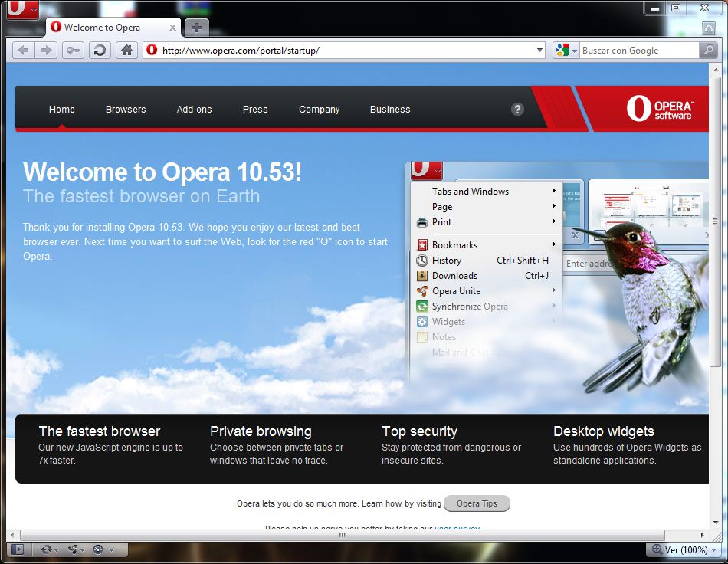Close the Welcome to Opera tab
Image resolution: width=728 pixels, height=564 pixels.
tap(172, 28)
